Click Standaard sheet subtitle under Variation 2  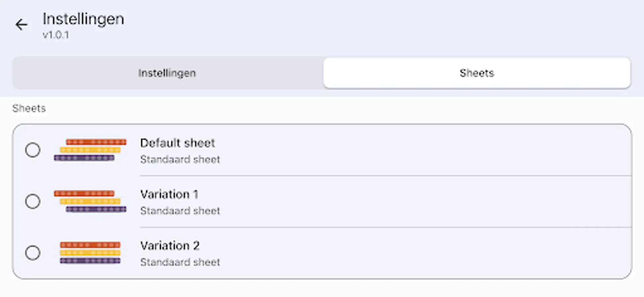click(180, 262)
